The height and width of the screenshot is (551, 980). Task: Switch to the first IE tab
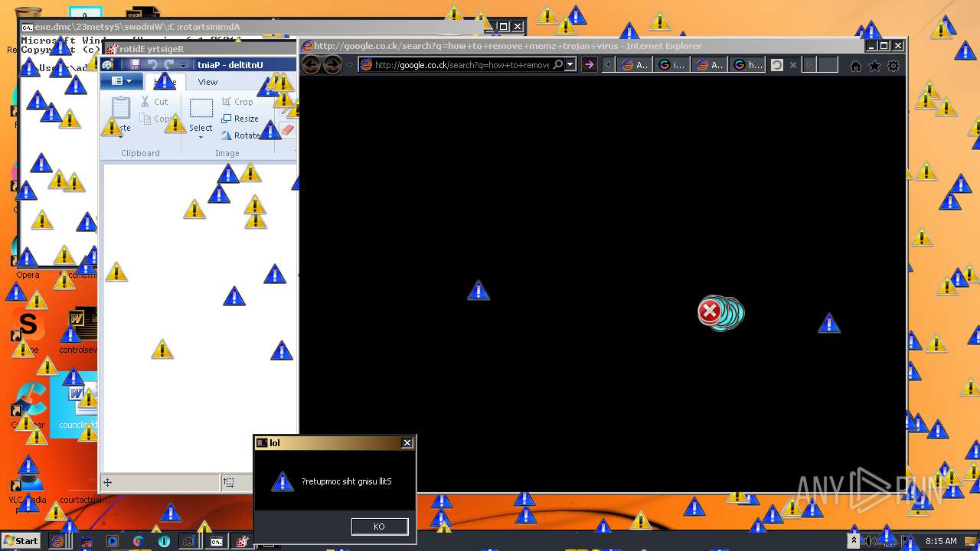pyautogui.click(x=634, y=65)
